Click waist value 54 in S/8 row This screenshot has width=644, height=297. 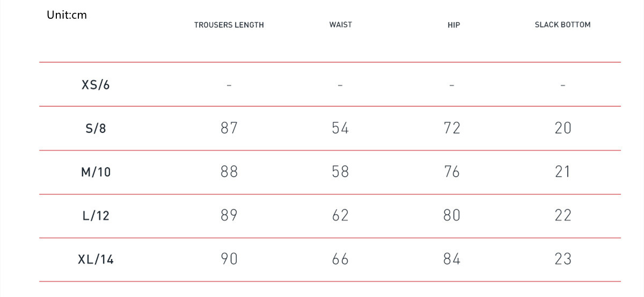(340, 128)
